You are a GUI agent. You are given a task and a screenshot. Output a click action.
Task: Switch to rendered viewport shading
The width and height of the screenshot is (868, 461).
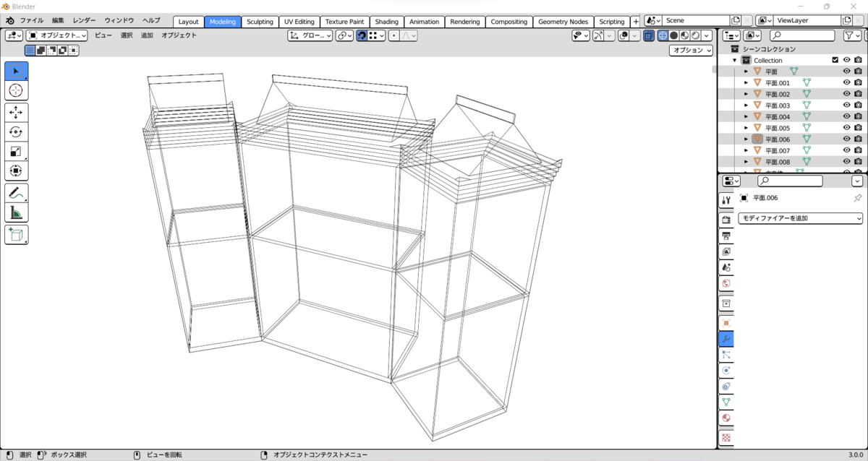(695, 35)
